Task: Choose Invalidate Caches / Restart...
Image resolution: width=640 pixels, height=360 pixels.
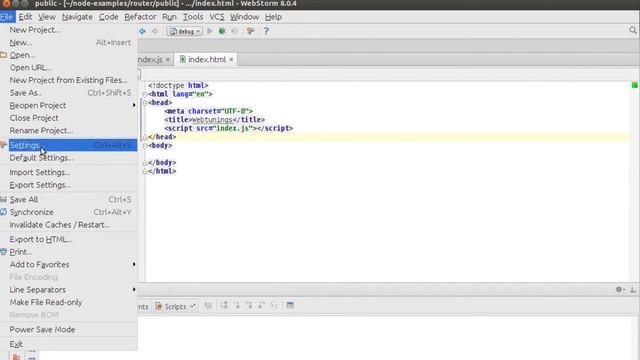Action: 69,225
